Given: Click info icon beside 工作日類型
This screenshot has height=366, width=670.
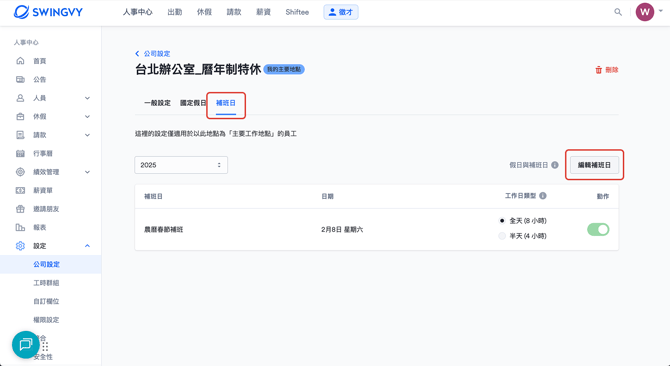Looking at the screenshot, I should coord(543,196).
